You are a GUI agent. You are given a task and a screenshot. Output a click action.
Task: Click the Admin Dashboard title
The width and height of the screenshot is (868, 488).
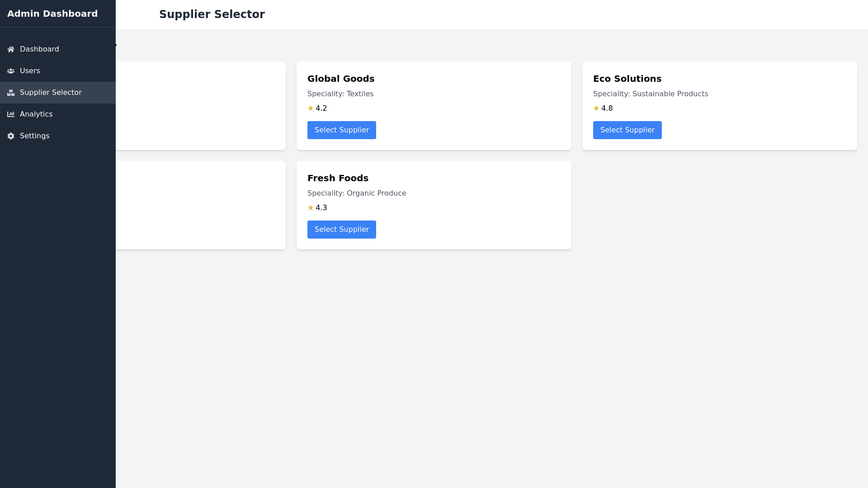pos(52,14)
